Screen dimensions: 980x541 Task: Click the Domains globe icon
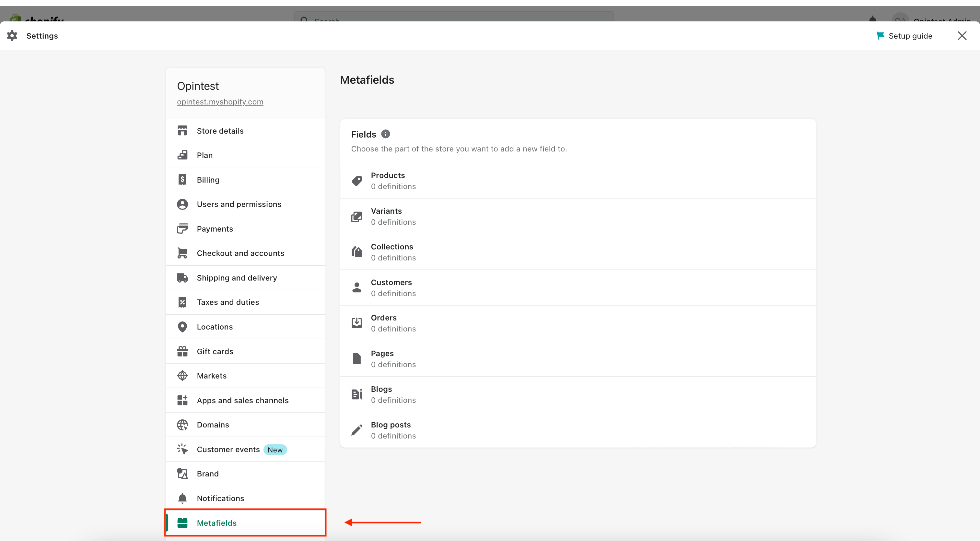tap(182, 425)
